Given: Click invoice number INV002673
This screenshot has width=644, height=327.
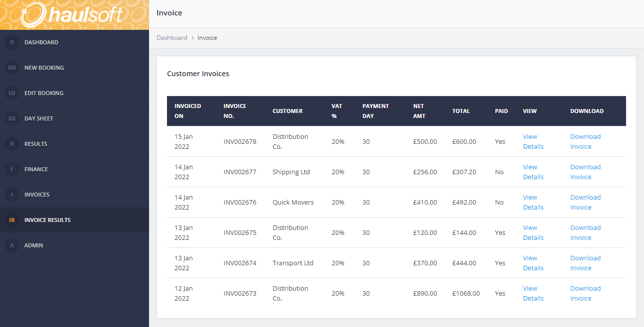Looking at the screenshot, I should [x=240, y=293].
